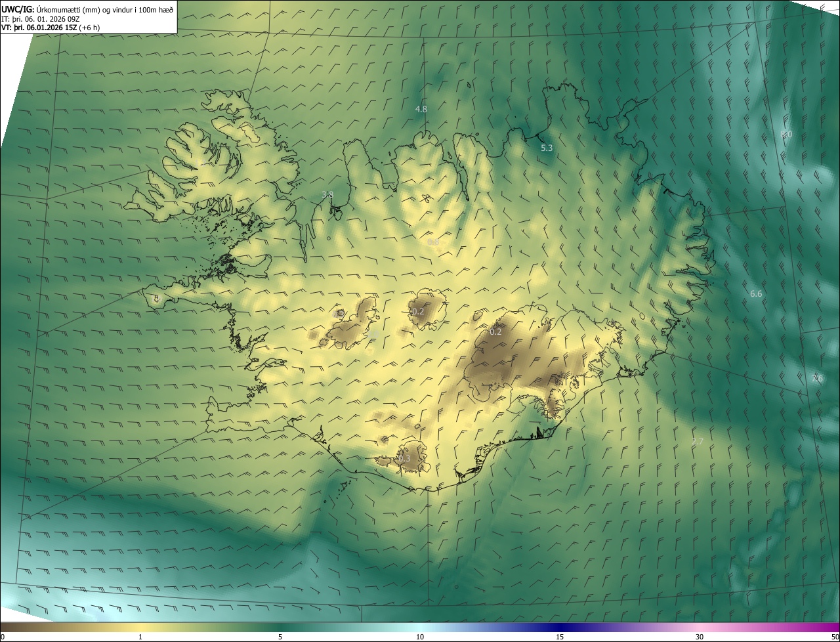The height and width of the screenshot is (642, 840).
Task: Click the 3.8 value label in the northwest bay
Action: (x=327, y=195)
